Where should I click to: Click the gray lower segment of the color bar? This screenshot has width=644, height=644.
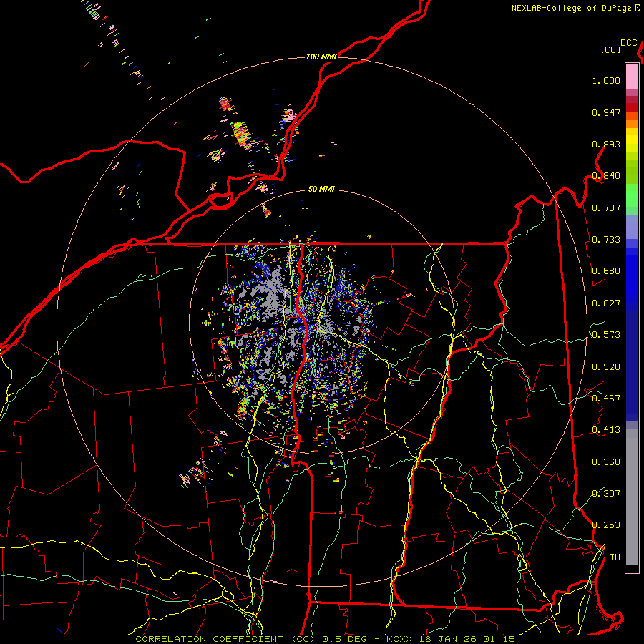632,497
